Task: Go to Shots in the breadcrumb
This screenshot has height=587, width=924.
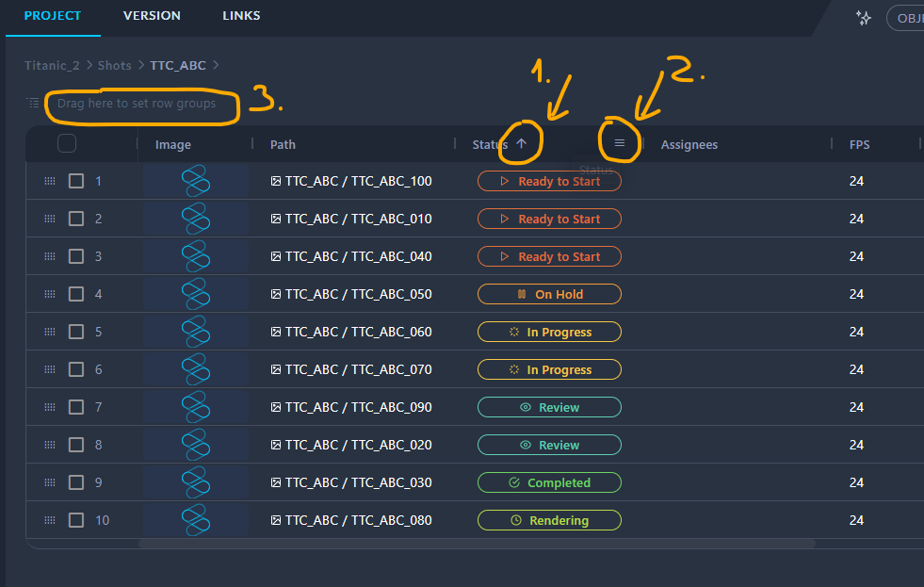Action: coord(114,65)
